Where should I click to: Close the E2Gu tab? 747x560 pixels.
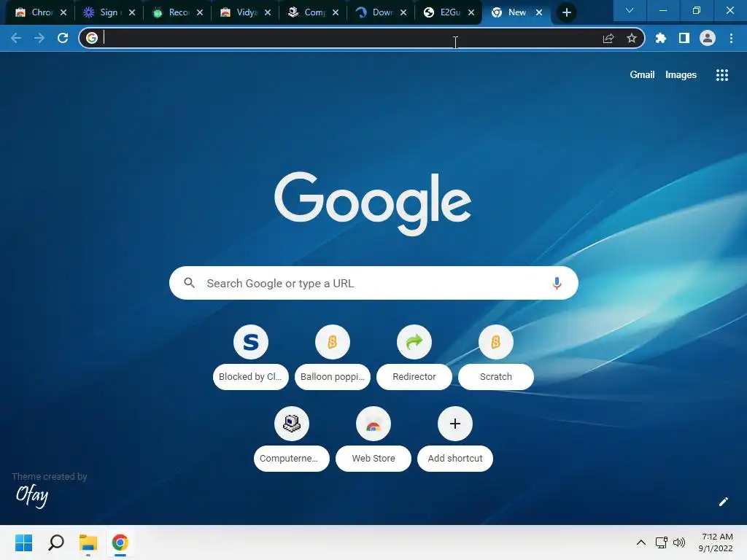pyautogui.click(x=471, y=13)
